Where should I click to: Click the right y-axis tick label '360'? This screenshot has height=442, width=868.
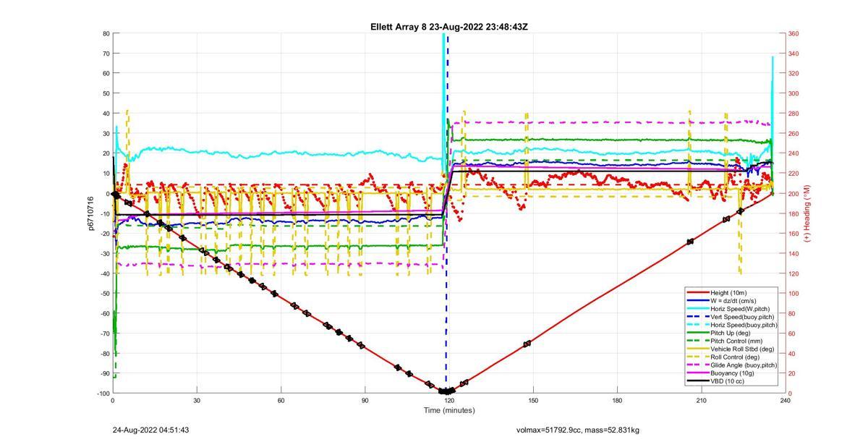(x=793, y=33)
